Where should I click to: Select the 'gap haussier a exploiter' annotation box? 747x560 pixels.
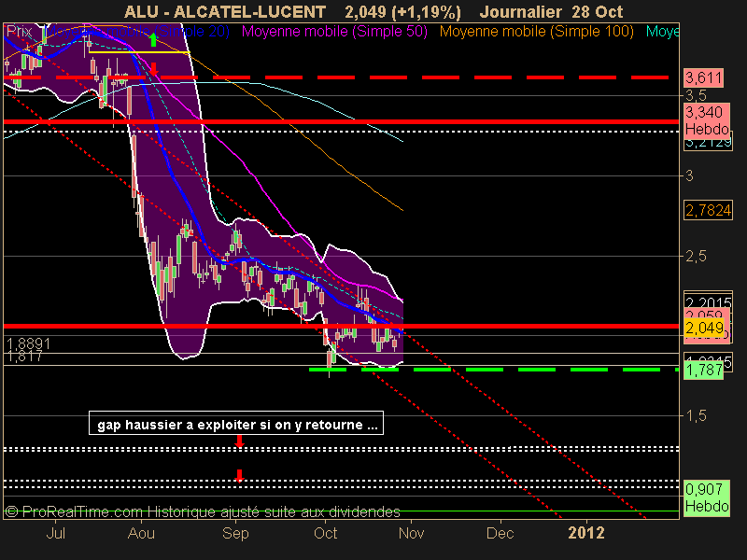pos(236,424)
